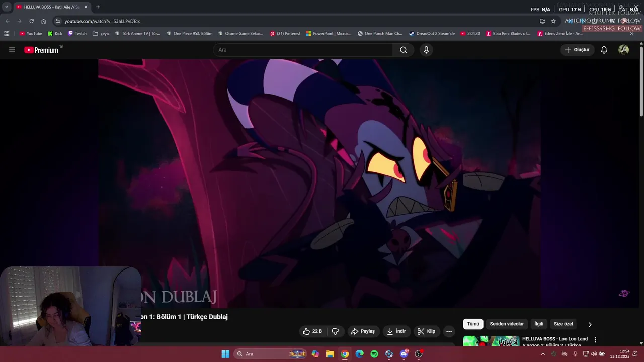The width and height of the screenshot is (644, 362).
Task: Select the İlgili filter chip
Action: 539,324
